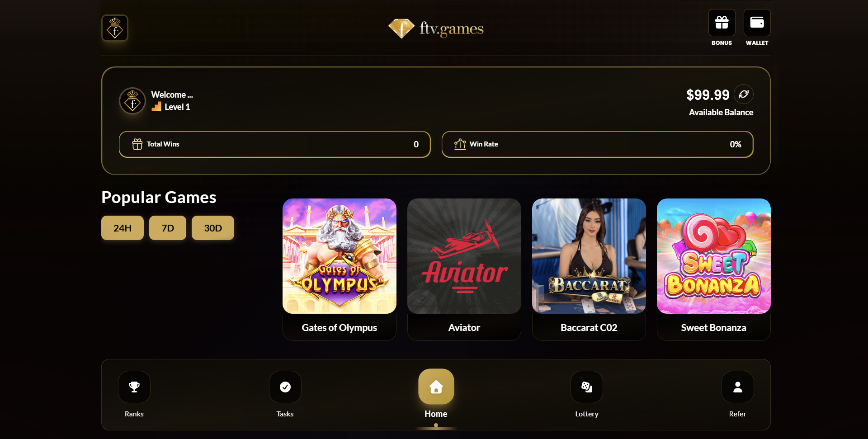Viewport: 868px width, 439px height.
Task: Click the ftv.games center logo
Action: click(436, 28)
